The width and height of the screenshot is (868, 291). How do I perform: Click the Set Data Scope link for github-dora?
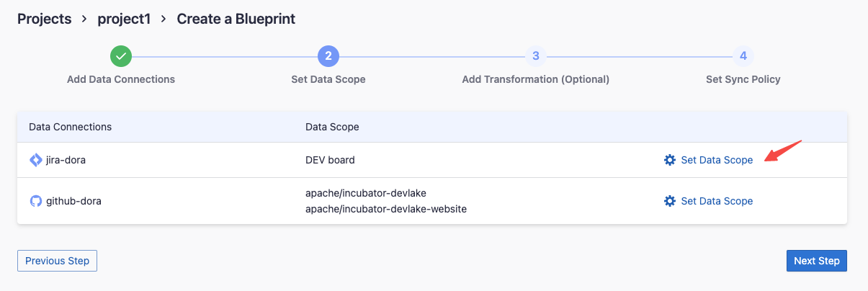click(717, 201)
